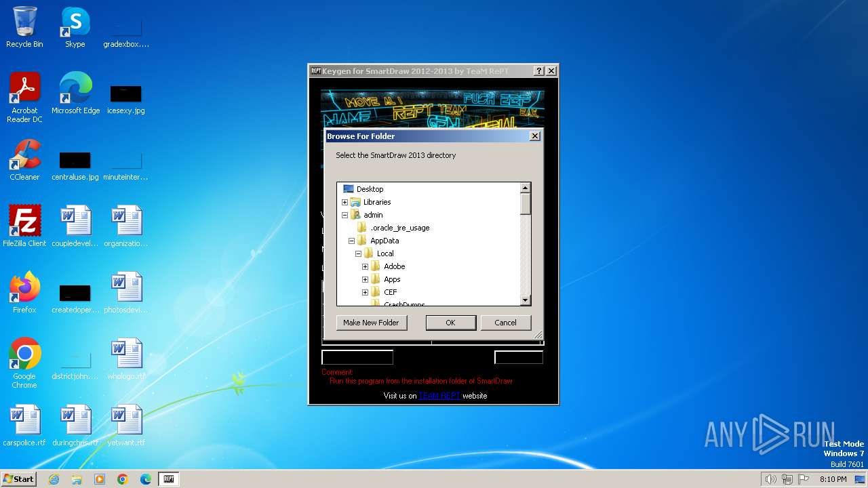Click scroll-up arrow in folder tree
This screenshot has height=488, width=868.
pyautogui.click(x=525, y=188)
